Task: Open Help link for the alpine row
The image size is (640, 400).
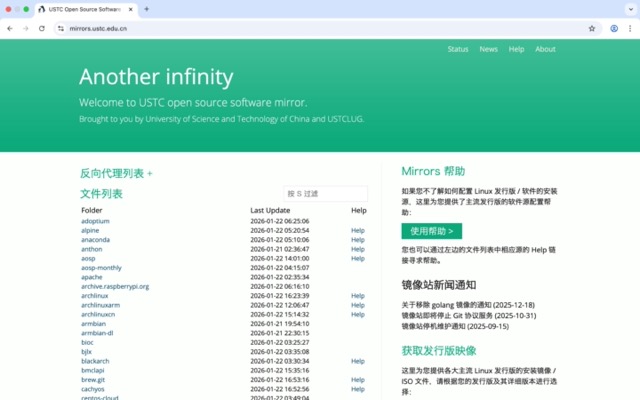Action: click(x=358, y=230)
